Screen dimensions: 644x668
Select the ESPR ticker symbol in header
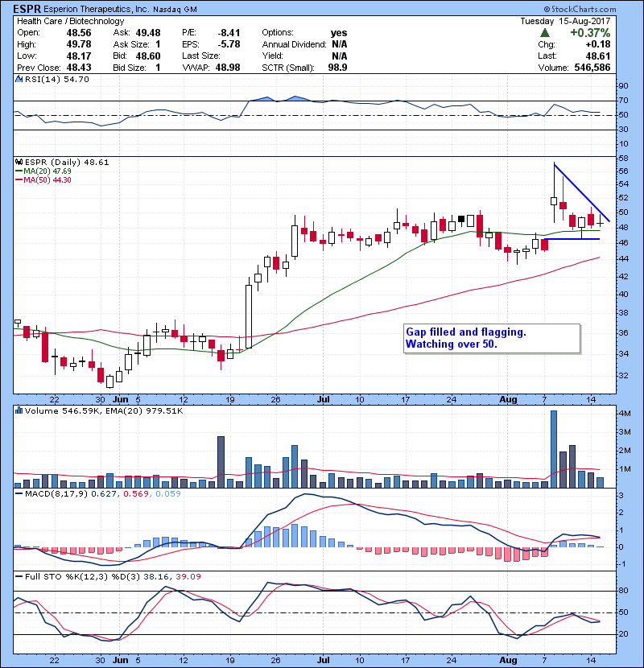coord(27,9)
